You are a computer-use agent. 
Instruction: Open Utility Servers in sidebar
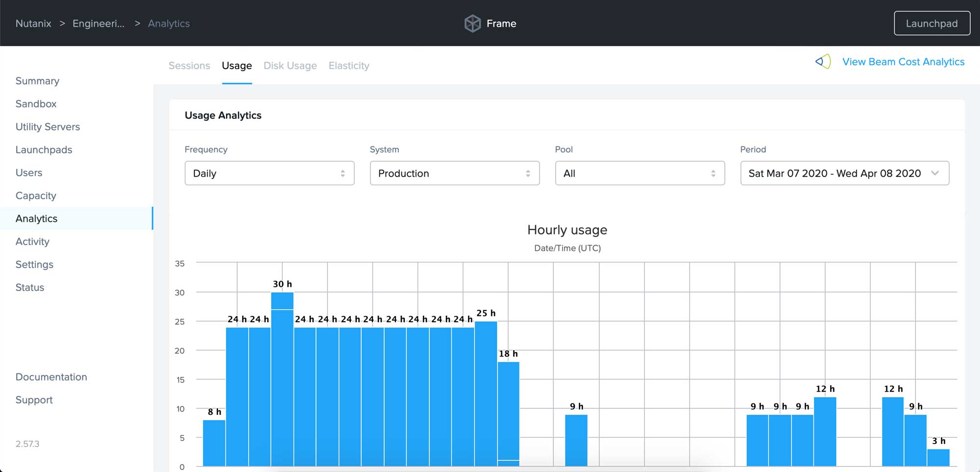click(48, 127)
